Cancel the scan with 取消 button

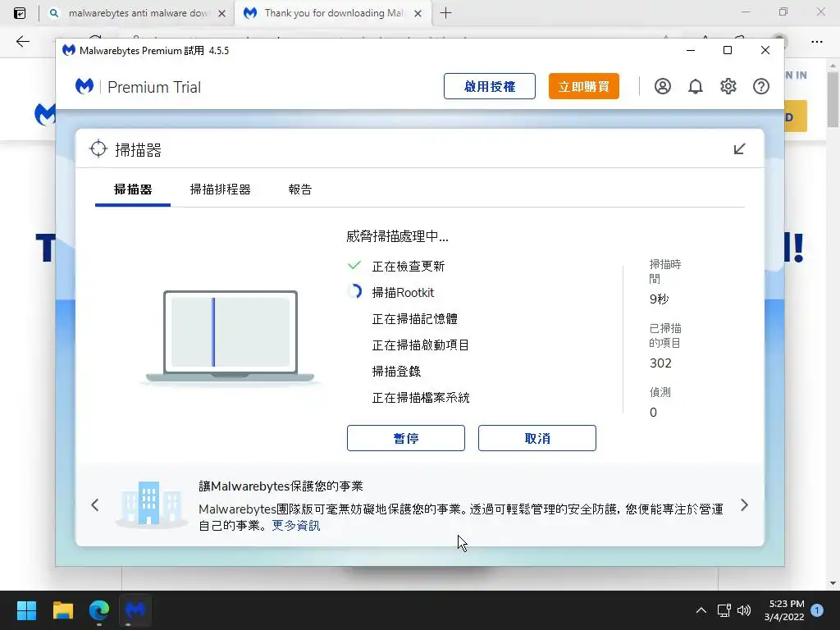pos(536,438)
